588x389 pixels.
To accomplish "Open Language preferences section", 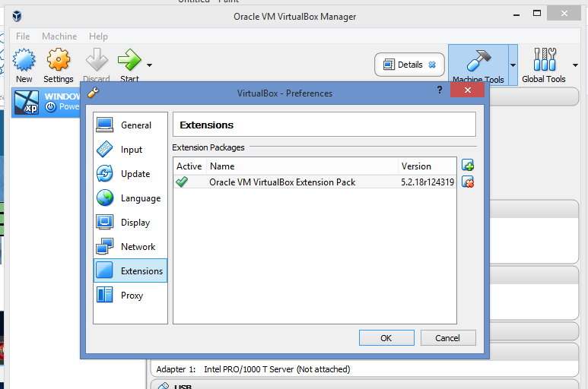I will click(x=130, y=198).
